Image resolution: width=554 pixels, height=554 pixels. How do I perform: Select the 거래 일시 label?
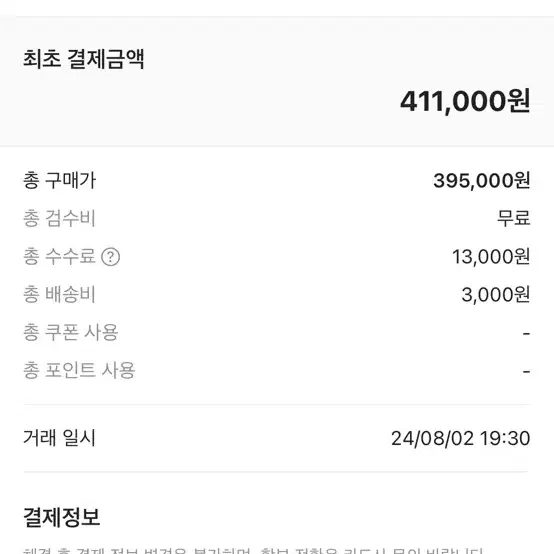(x=59, y=438)
